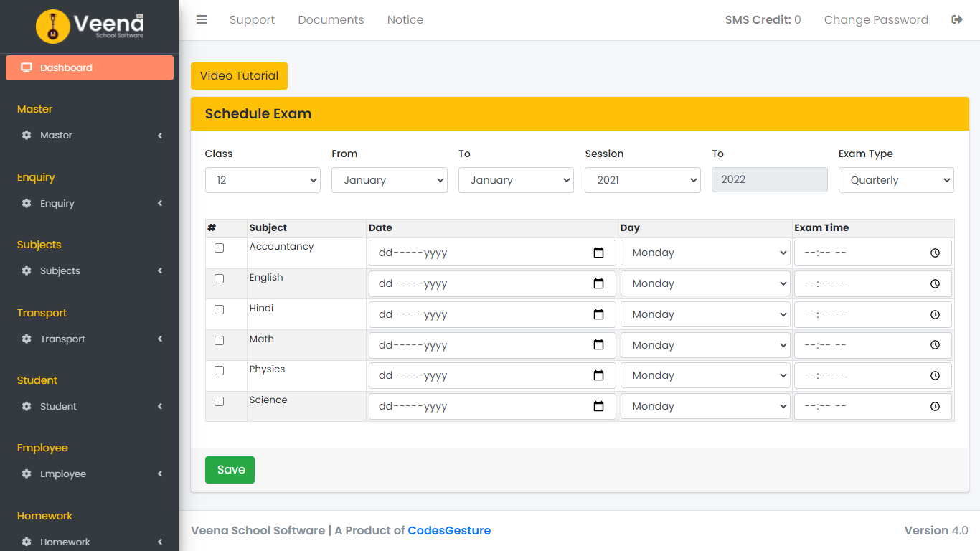Expand the Transport sidebar menu
The width and height of the screenshot is (980, 551).
point(90,339)
